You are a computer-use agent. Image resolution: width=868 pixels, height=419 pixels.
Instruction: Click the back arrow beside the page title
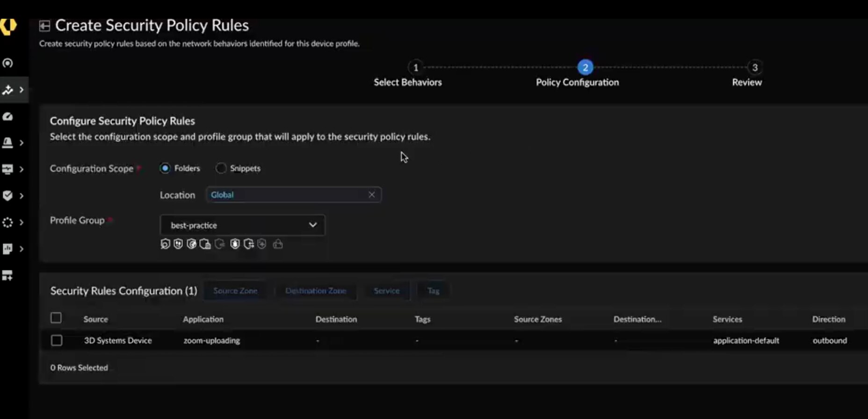point(44,26)
